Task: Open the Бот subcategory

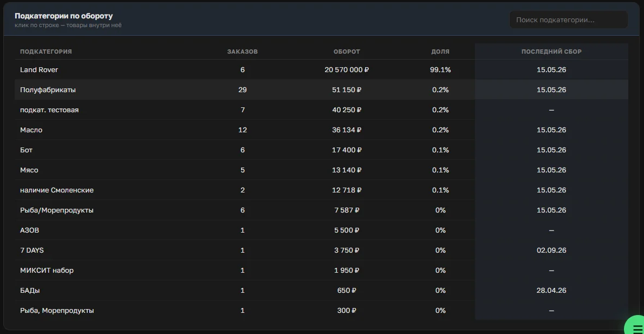Action: click(x=321, y=150)
